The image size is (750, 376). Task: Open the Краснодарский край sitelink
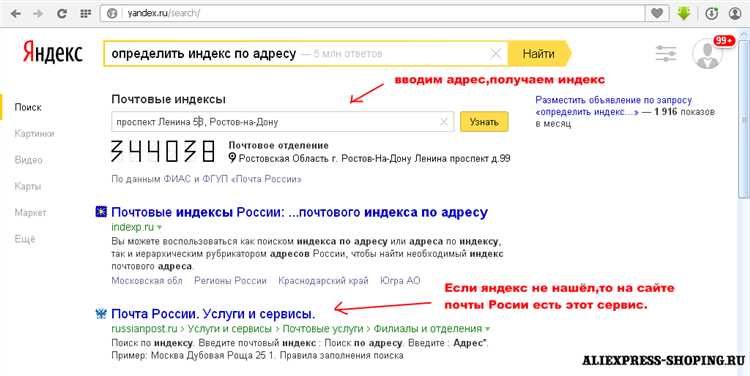click(323, 281)
